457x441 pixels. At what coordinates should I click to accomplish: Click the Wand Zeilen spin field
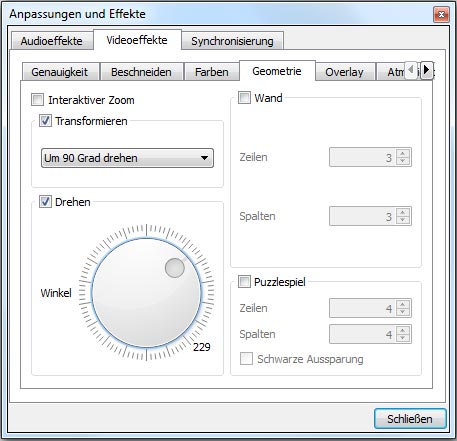pyautogui.click(x=370, y=157)
